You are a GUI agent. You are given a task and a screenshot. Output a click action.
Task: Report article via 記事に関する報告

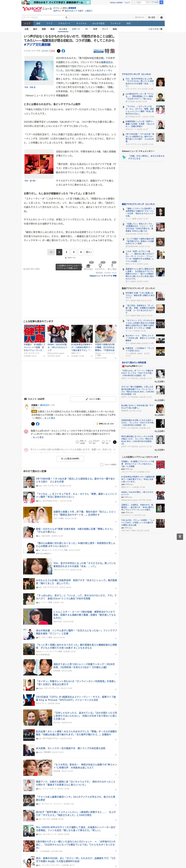32,269
